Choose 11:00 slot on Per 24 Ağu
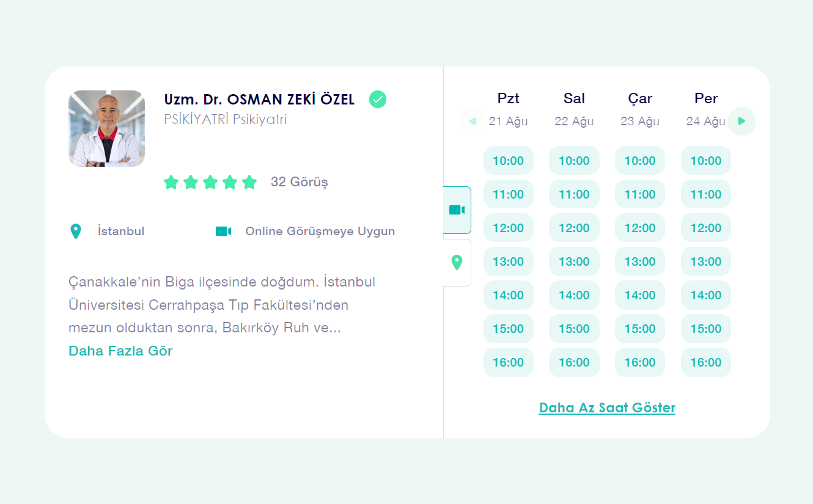813x504 pixels. click(705, 194)
